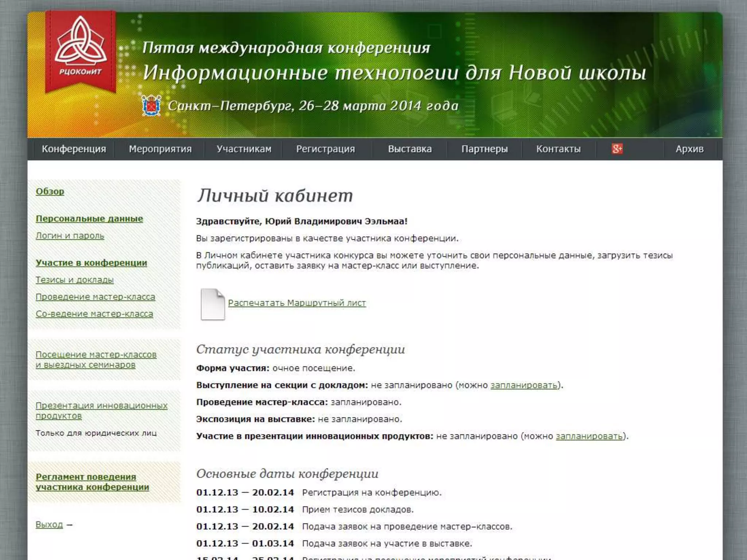747x560 pixels.
Task: Open Посещение мастер-классов и выездных семинаров
Action: coord(96,360)
